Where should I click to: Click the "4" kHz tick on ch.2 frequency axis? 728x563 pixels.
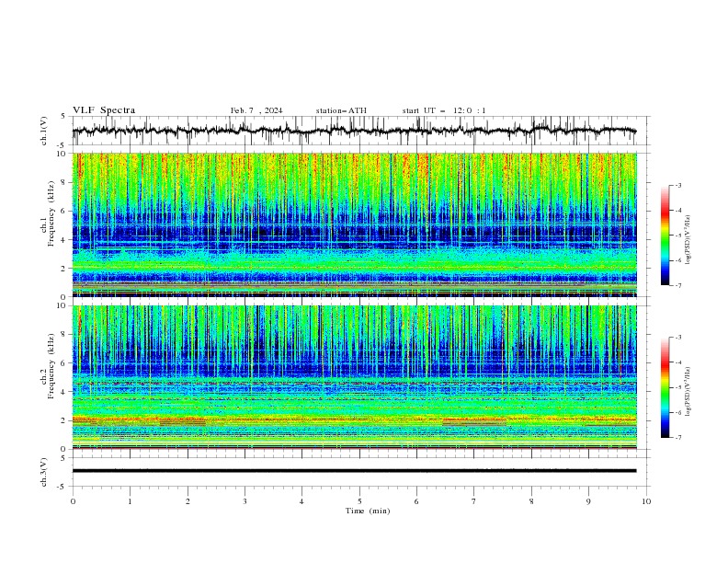[64, 392]
